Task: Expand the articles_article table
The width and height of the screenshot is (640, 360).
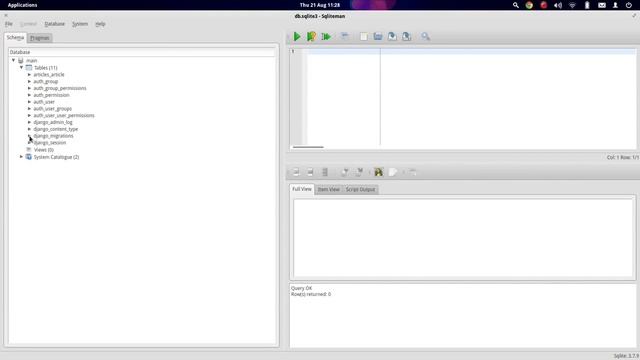Action: (29, 75)
